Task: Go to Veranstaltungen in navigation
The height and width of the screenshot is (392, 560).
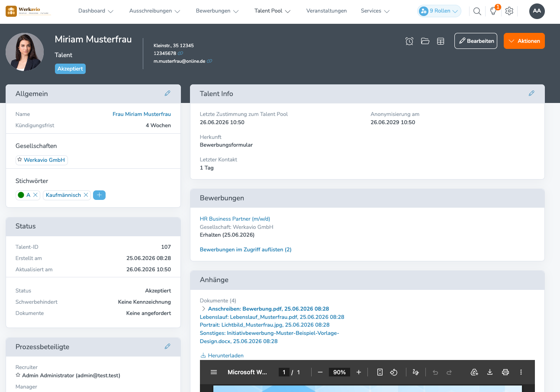Action: pos(326,11)
